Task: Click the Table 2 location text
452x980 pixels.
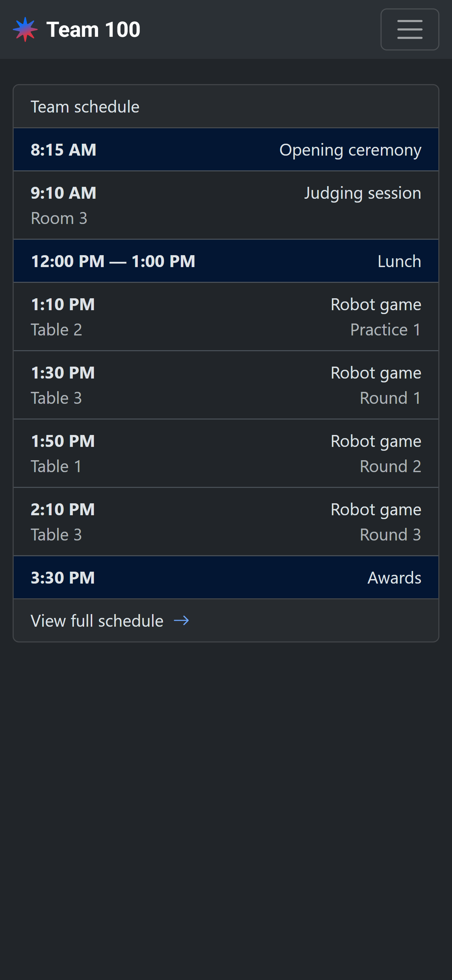Action: 56,330
